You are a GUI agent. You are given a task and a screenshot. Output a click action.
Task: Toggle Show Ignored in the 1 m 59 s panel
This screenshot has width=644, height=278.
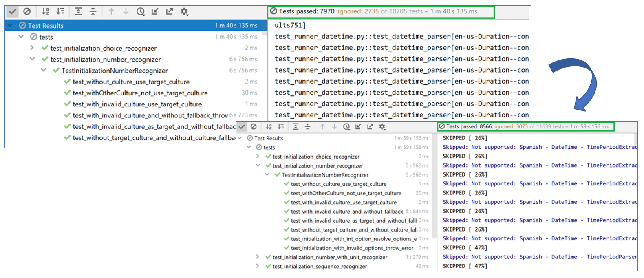click(x=254, y=127)
